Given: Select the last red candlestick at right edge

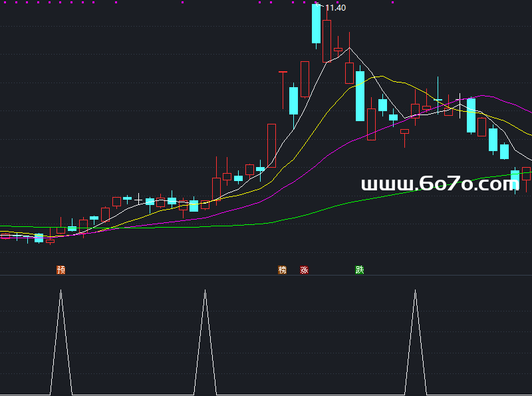Looking at the screenshot, I should coord(527,174).
